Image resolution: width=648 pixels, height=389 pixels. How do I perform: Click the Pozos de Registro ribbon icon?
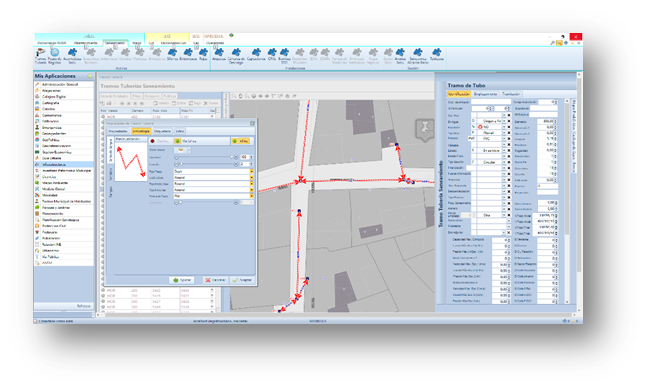tap(54, 56)
